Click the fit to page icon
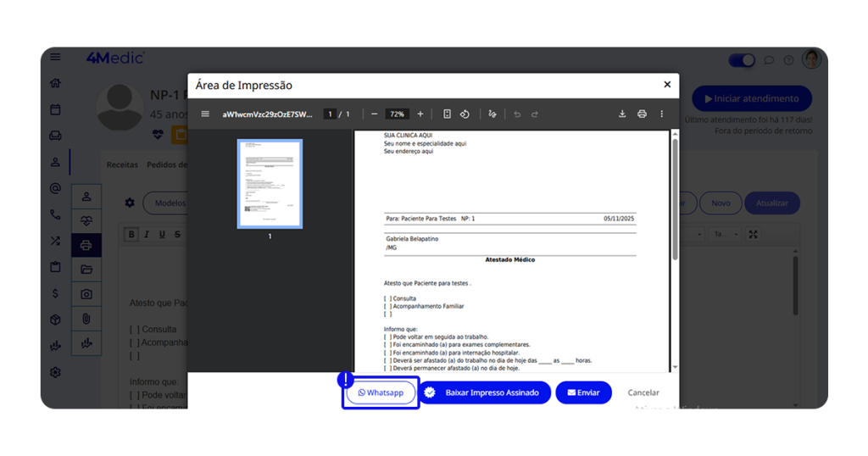 point(447,114)
